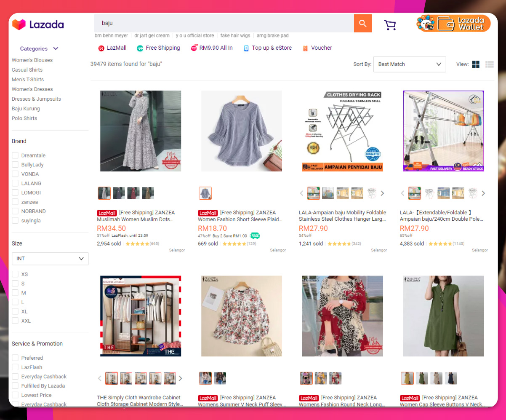Check the VONDA brand checkbox
This screenshot has height=420, width=506.
pos(15,174)
